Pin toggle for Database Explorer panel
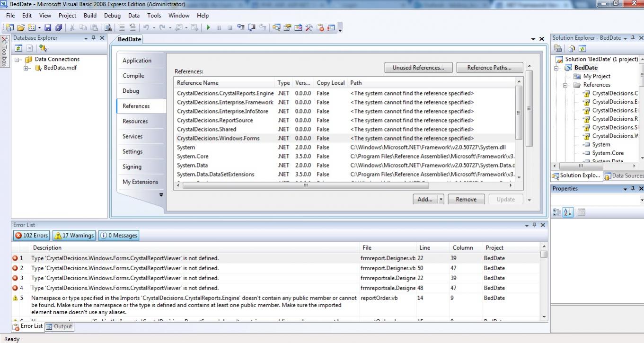644x343 pixels. click(94, 38)
